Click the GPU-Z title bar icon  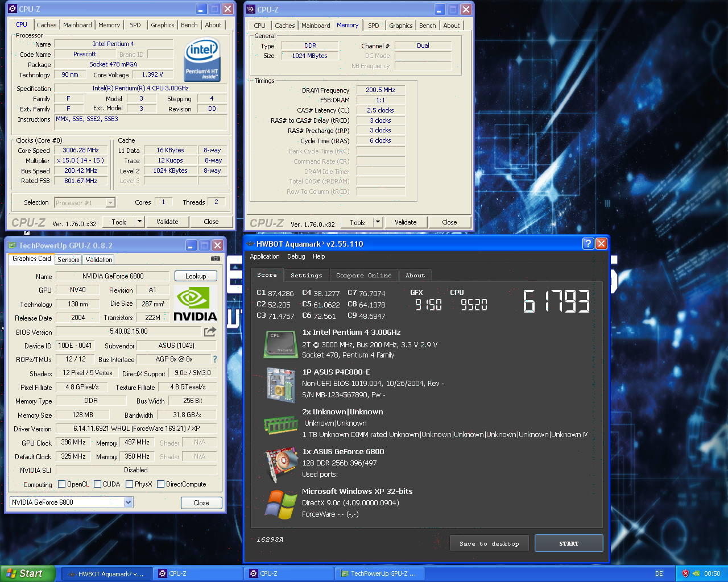11,246
